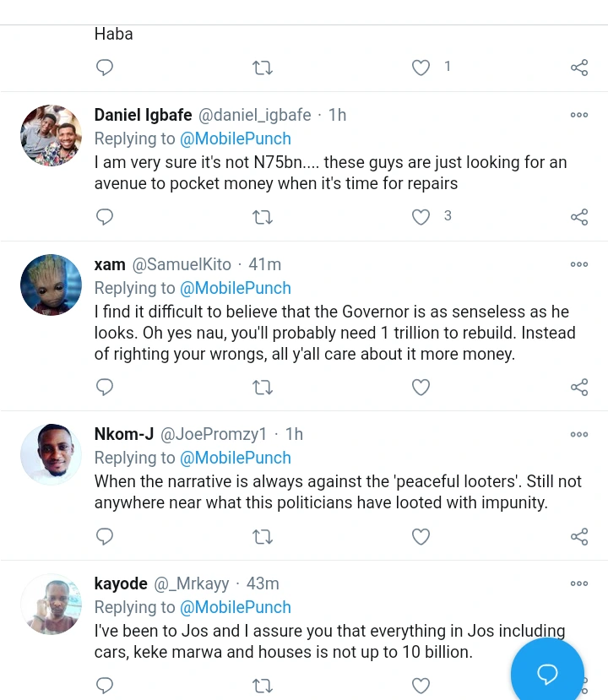Open @MobilePunch mention in kayode's reply
608x700 pixels.
(236, 607)
